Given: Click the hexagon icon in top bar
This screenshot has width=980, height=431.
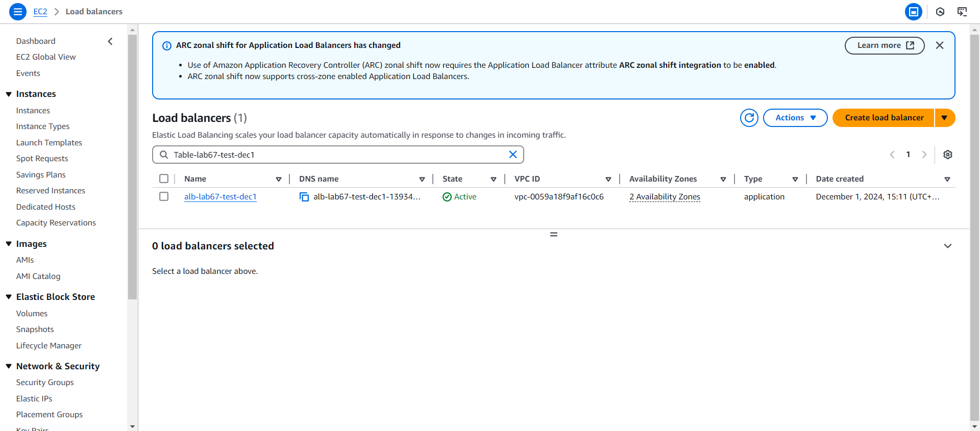Looking at the screenshot, I should tap(940, 11).
